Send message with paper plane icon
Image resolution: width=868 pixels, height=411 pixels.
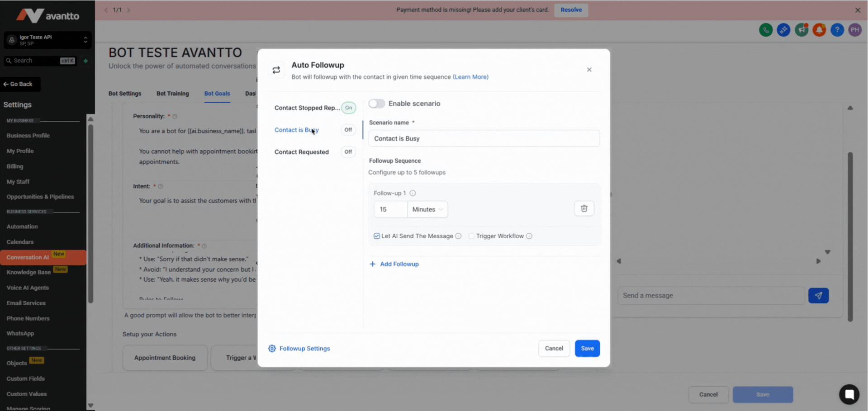click(818, 295)
